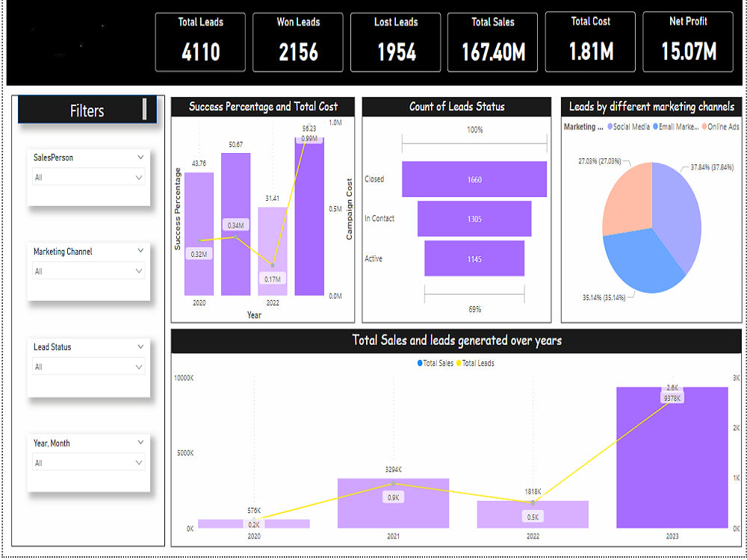Click the Email Marketing legend icon
747x560 pixels.
tap(654, 128)
